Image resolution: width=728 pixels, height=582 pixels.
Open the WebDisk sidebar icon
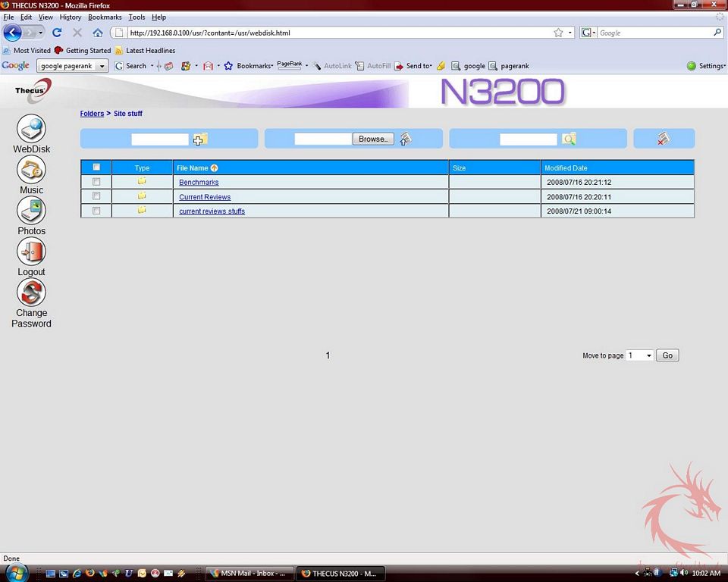click(32, 129)
